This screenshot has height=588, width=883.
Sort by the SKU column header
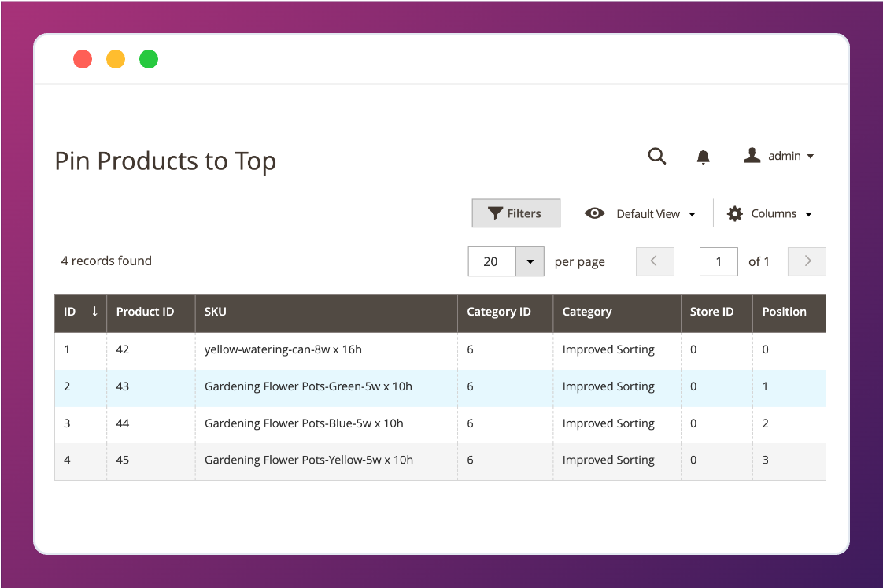[x=327, y=313]
